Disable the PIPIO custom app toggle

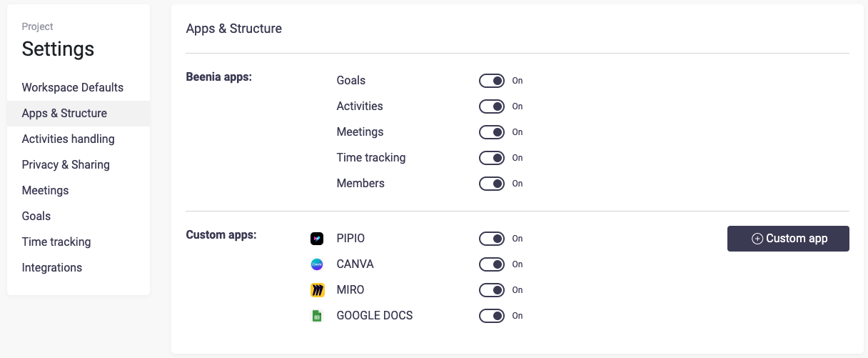pos(492,239)
